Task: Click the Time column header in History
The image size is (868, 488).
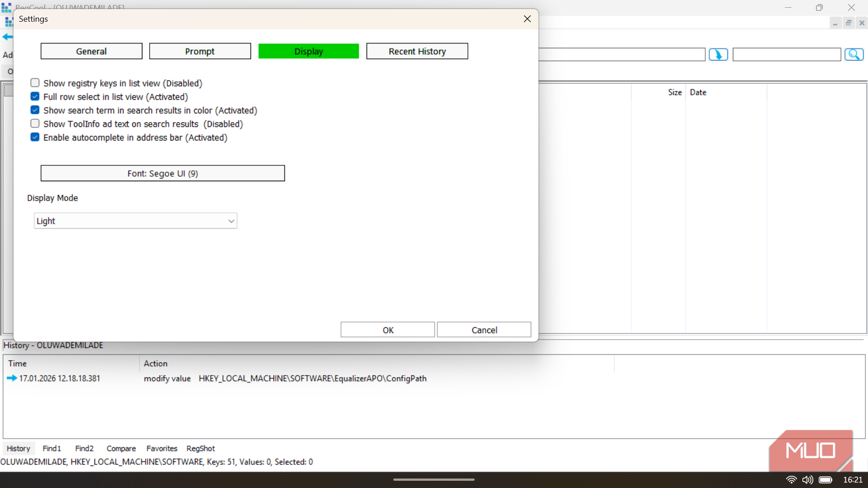Action: pos(71,364)
